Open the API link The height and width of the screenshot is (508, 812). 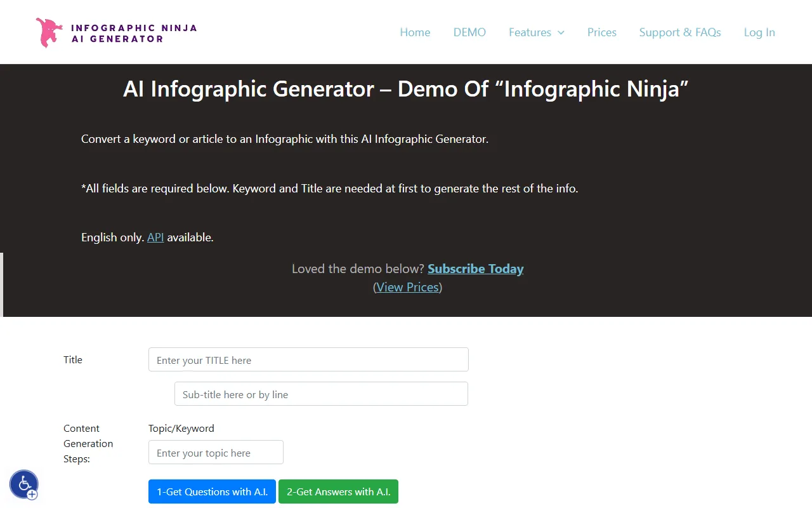(155, 237)
